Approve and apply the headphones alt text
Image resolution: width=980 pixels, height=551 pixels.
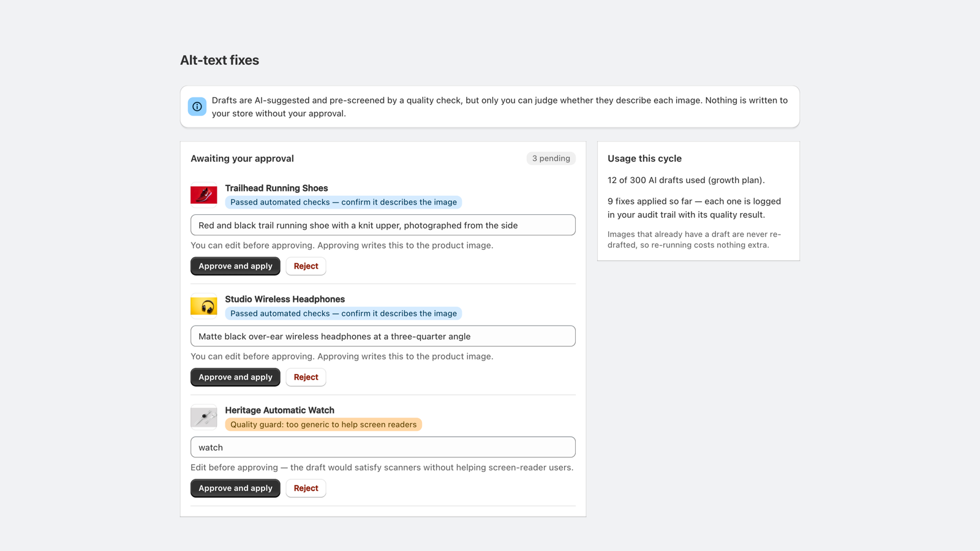(235, 377)
